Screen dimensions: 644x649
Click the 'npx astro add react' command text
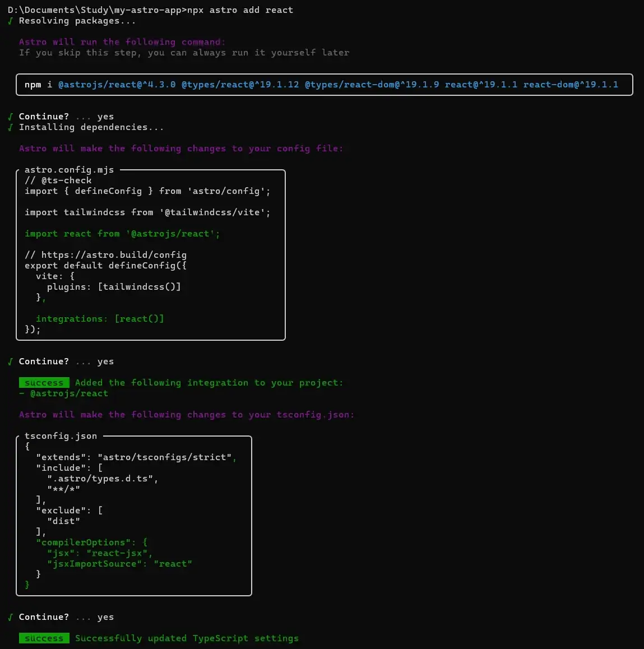point(240,10)
